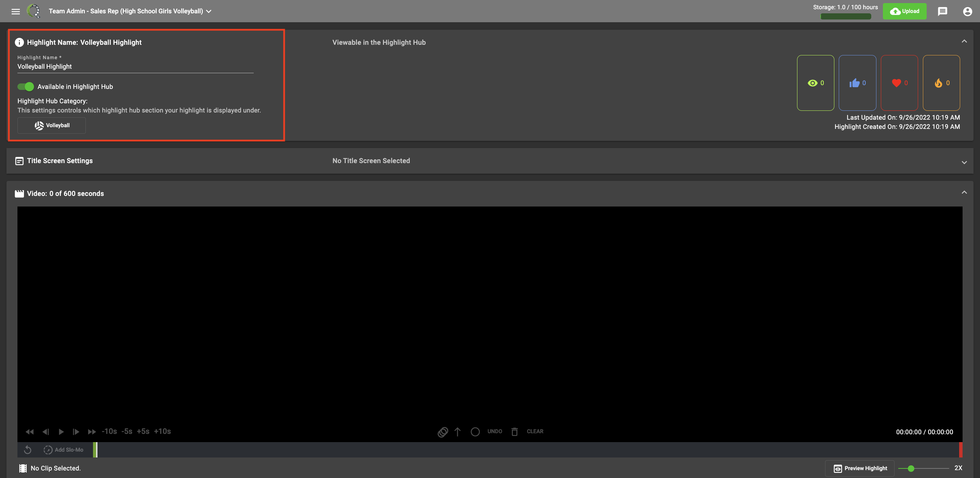980x478 pixels.
Task: Click the Last Updated On timestamp
Action: tap(903, 118)
